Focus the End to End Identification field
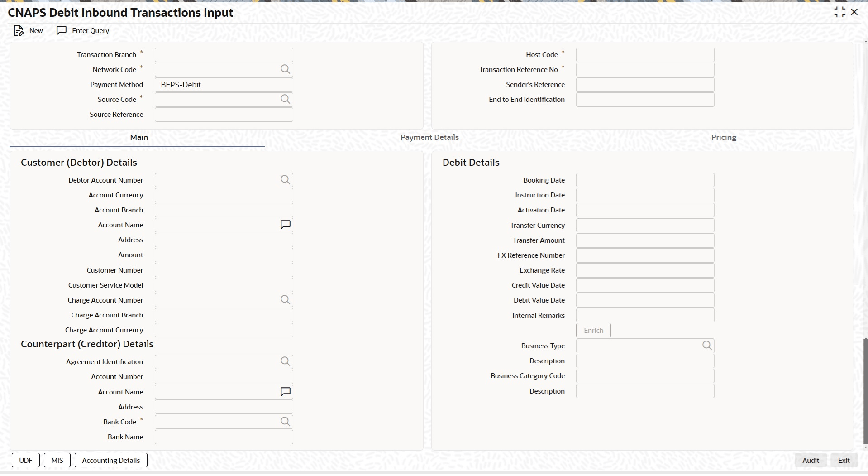This screenshot has width=868, height=476. pyautogui.click(x=645, y=100)
